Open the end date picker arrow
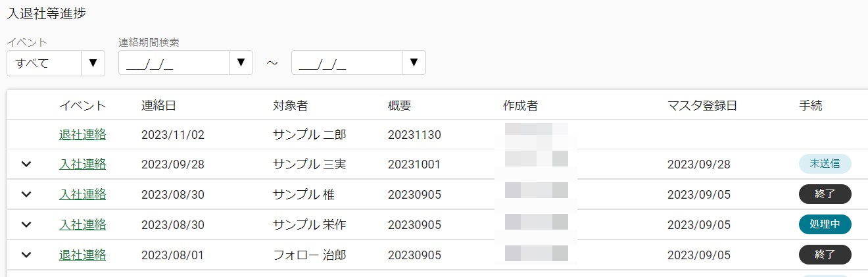This screenshot has height=277, width=868. pyautogui.click(x=414, y=63)
